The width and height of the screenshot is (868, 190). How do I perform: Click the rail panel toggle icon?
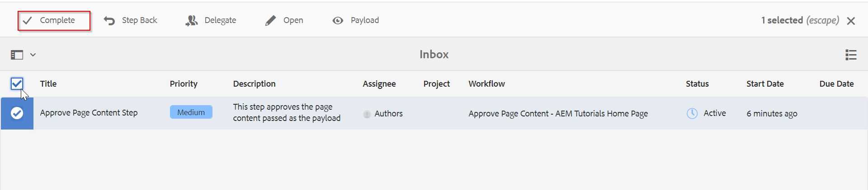point(17,55)
